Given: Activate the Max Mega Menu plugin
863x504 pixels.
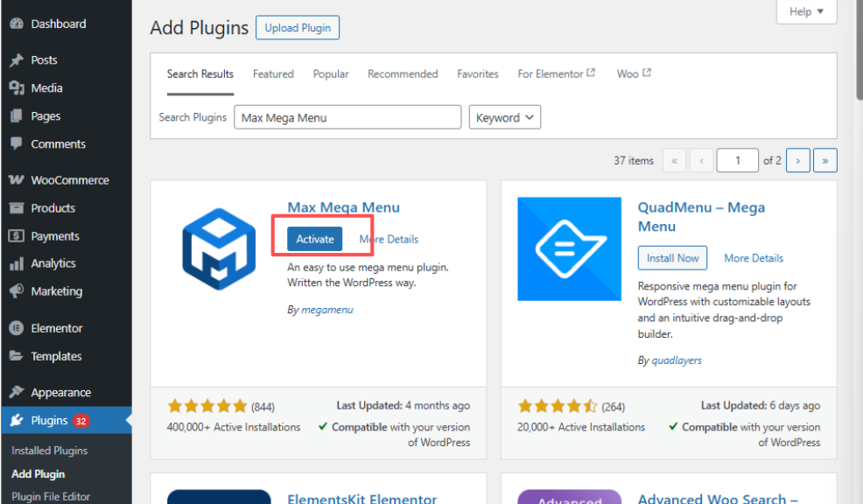Looking at the screenshot, I should click(x=315, y=239).
